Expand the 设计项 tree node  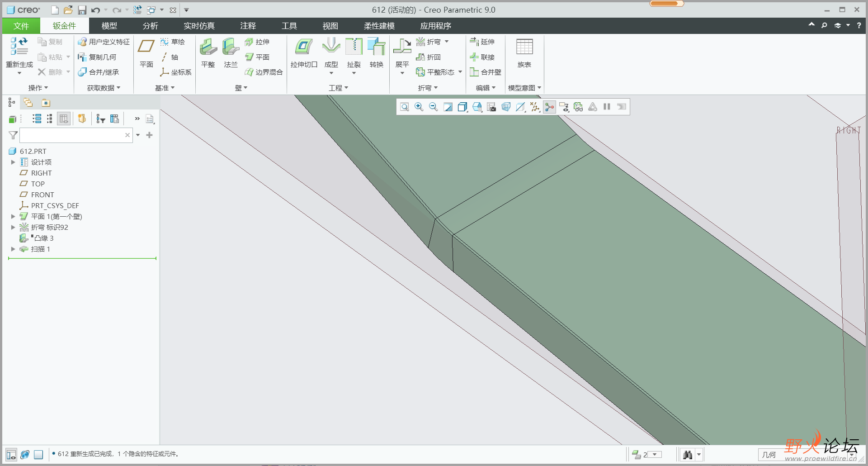click(x=13, y=162)
